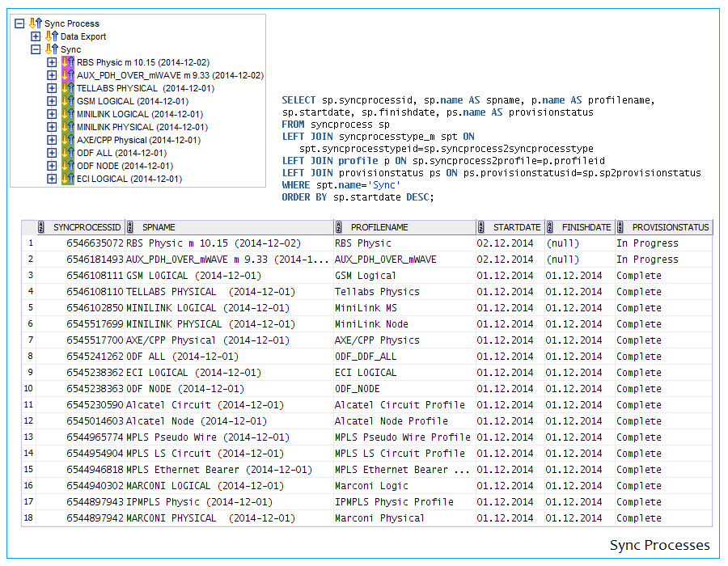Click the sync icon next to TELLABS PHYSICAL
This screenshot has height=566, width=728.
tap(68, 88)
